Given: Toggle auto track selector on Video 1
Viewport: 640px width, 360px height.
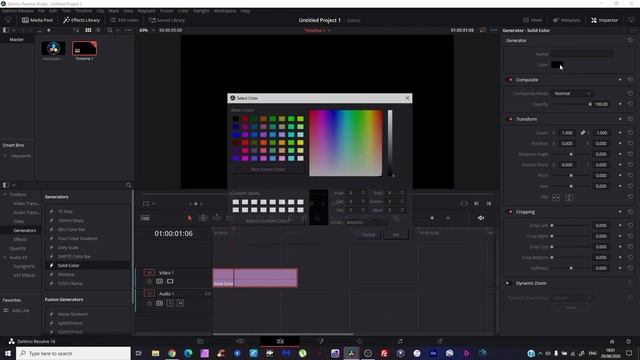Looking at the screenshot, I should pos(160,281).
